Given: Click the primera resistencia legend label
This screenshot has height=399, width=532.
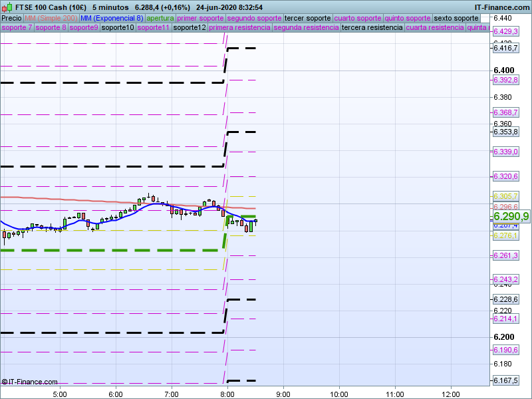Looking at the screenshot, I should pos(239,28).
